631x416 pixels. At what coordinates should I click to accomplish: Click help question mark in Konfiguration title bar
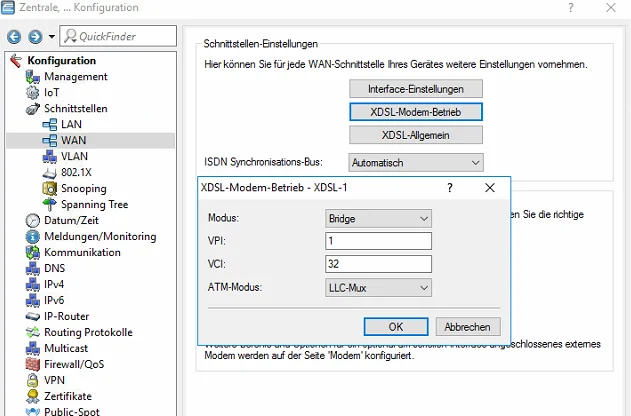coord(571,8)
